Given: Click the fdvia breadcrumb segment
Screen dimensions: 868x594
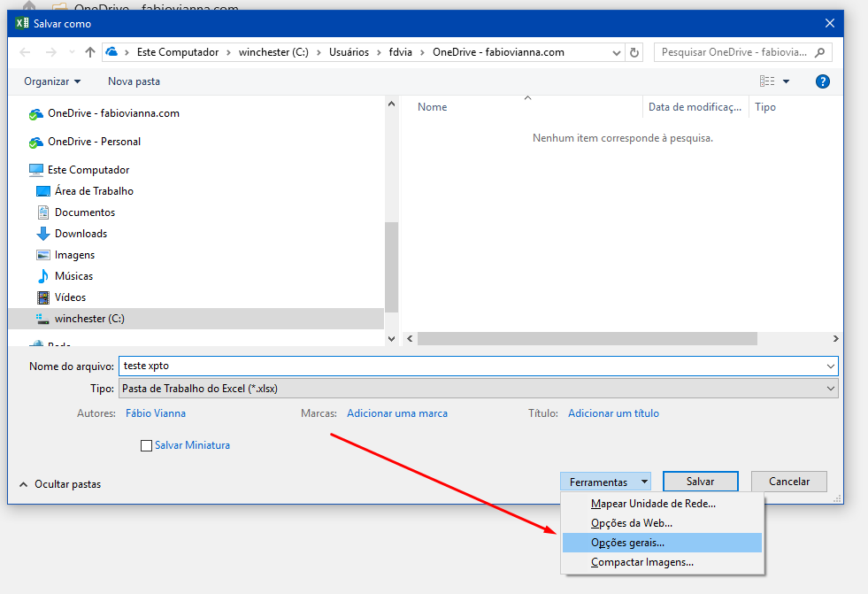Looking at the screenshot, I should pyautogui.click(x=400, y=52).
